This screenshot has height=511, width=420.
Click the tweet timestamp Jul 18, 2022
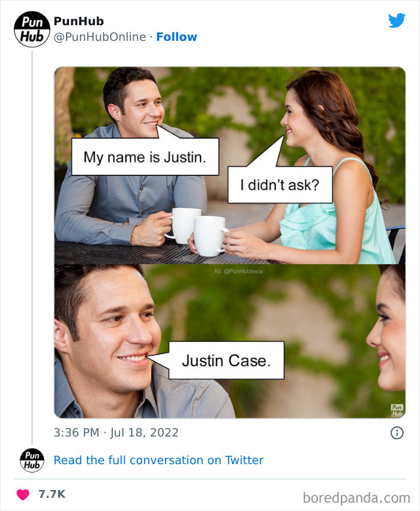(114, 432)
